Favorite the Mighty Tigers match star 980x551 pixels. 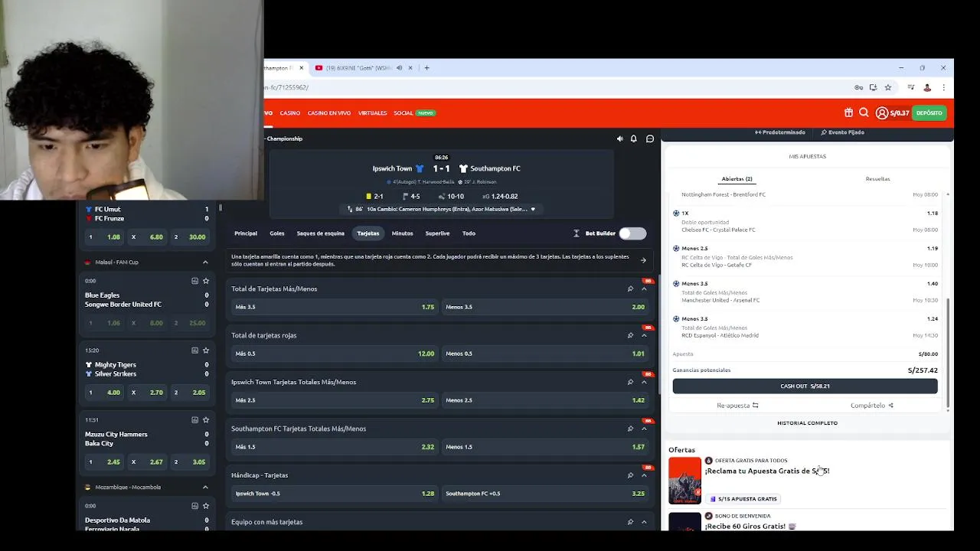coord(206,350)
